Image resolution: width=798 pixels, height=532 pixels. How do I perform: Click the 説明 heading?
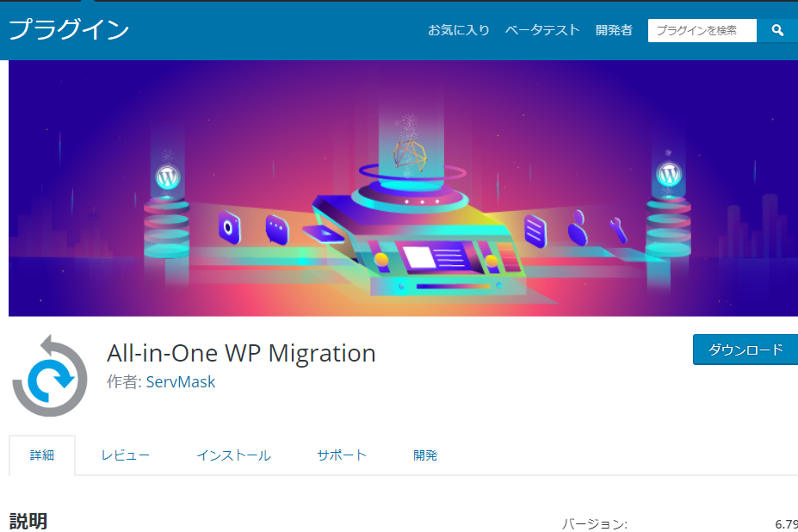[28, 522]
